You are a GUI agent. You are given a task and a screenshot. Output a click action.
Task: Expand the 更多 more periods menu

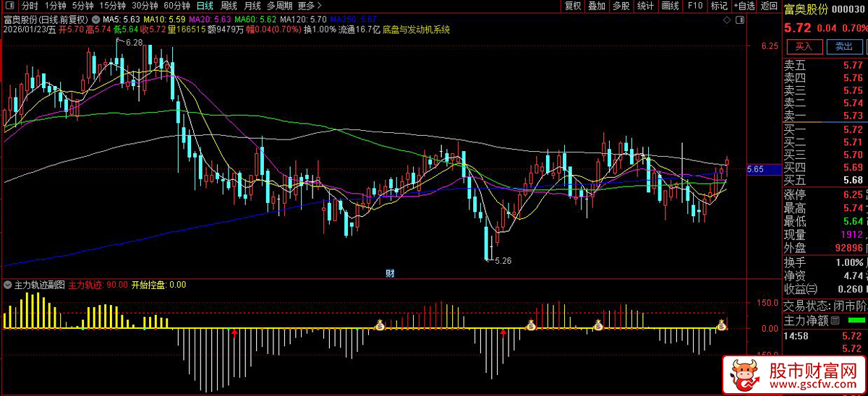point(310,6)
